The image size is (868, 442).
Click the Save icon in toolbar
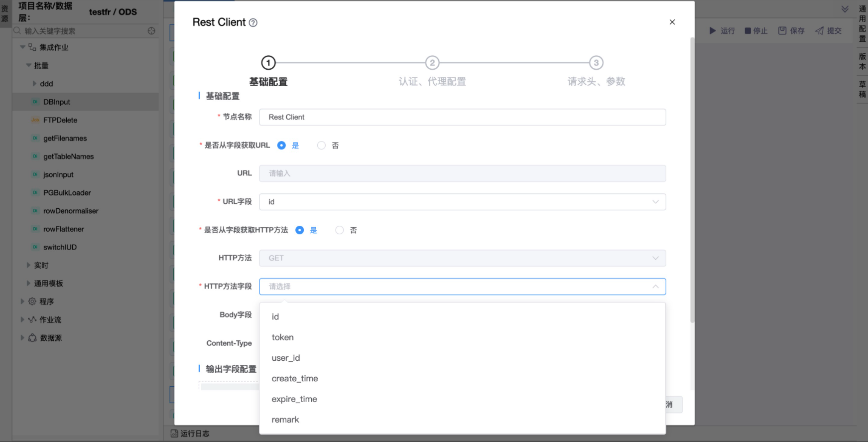tap(782, 31)
